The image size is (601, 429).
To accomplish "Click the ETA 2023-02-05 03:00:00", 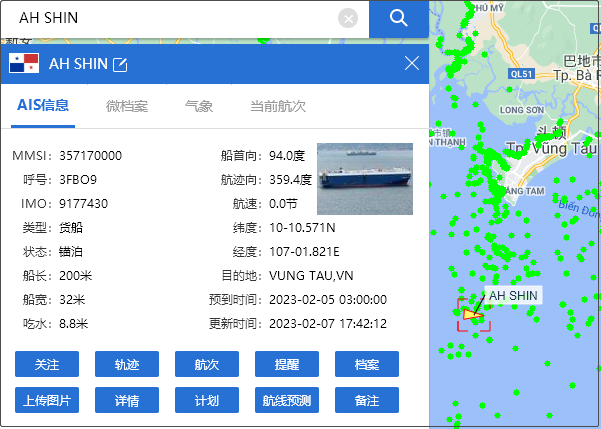I will click(x=328, y=299).
